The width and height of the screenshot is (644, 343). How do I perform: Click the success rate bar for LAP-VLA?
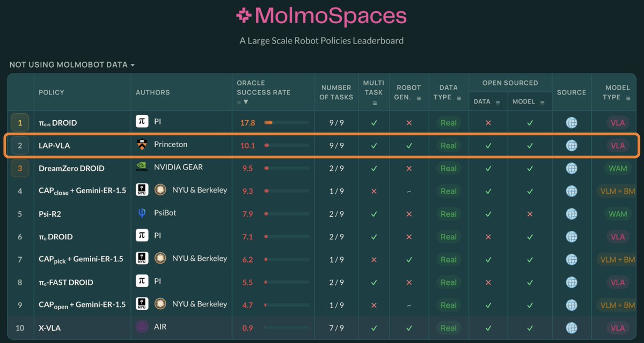[287, 145]
